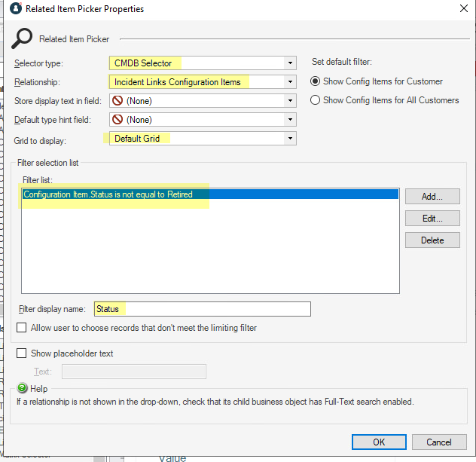The height and width of the screenshot is (462, 476).
Task: Open the Grid to display dropdown
Action: [x=289, y=139]
